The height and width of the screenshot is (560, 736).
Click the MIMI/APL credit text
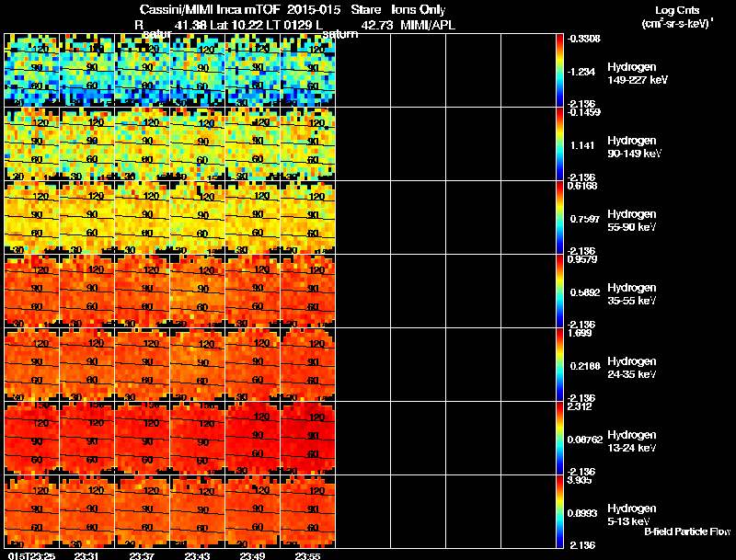tap(428, 26)
